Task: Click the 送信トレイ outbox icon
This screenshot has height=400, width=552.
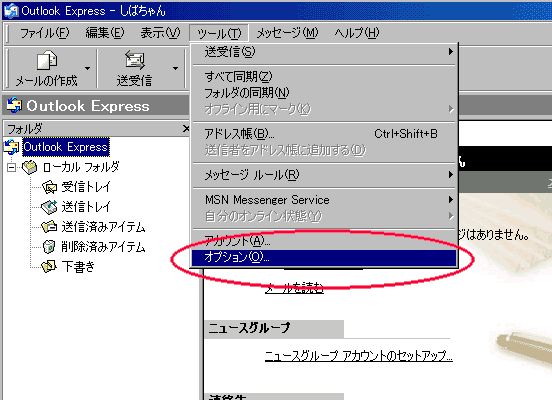Action: [49, 207]
